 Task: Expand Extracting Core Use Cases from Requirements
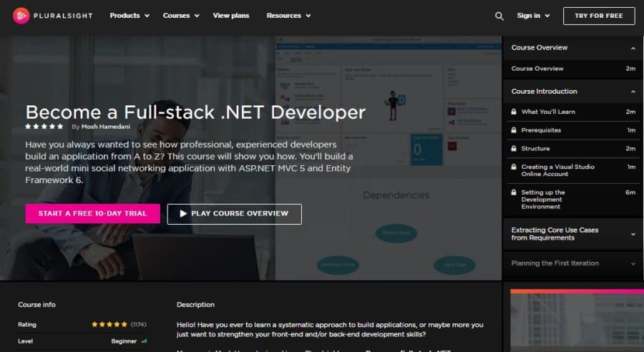click(573, 234)
